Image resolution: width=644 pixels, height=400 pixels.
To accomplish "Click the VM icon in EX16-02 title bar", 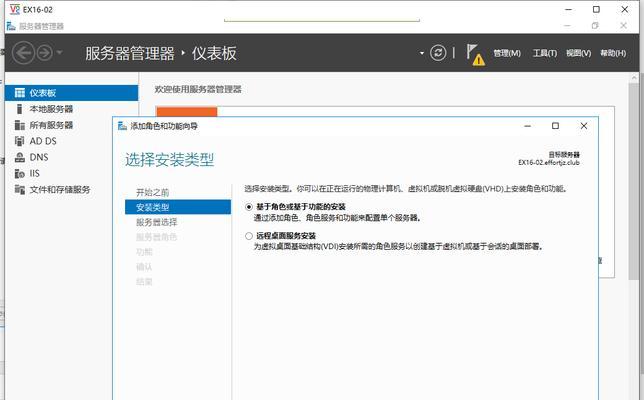I will [14, 9].
